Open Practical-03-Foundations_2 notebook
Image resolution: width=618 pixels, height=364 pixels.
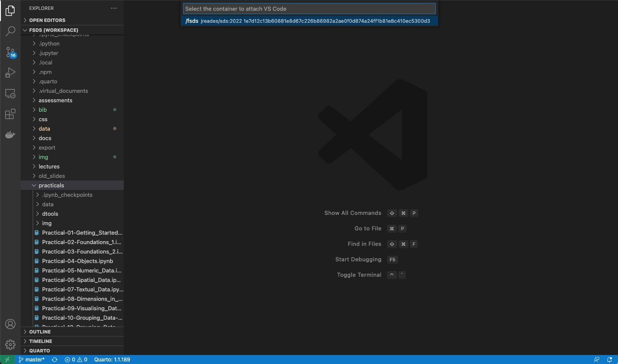click(x=72, y=252)
